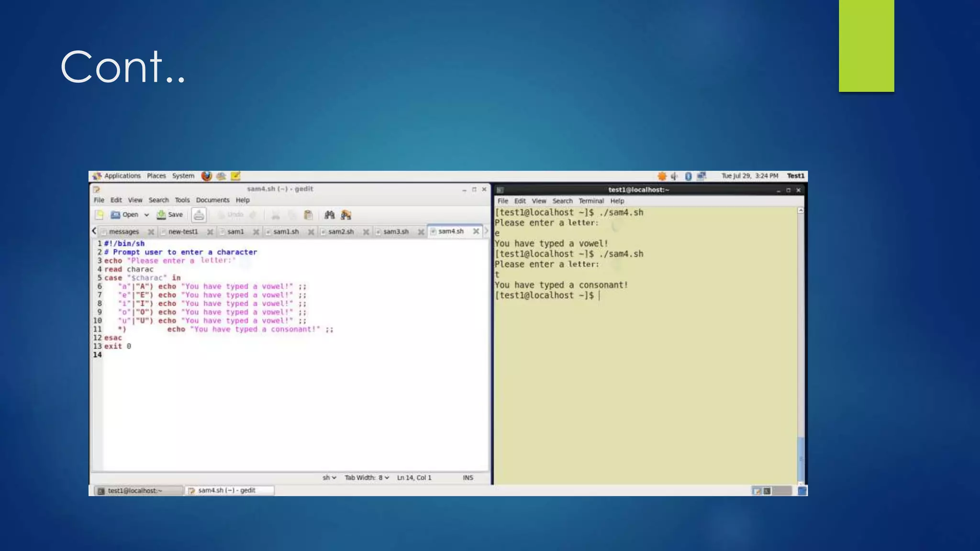Open Find with the binoculars icon
Screen dimensions: 980x551
click(329, 215)
